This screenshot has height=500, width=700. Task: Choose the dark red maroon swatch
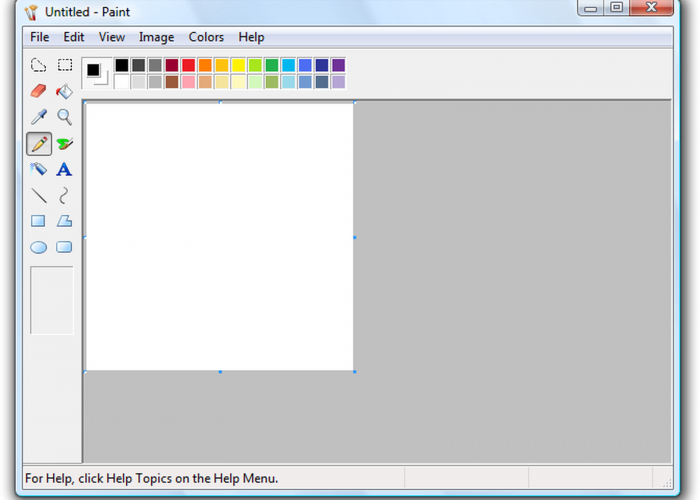pyautogui.click(x=172, y=65)
